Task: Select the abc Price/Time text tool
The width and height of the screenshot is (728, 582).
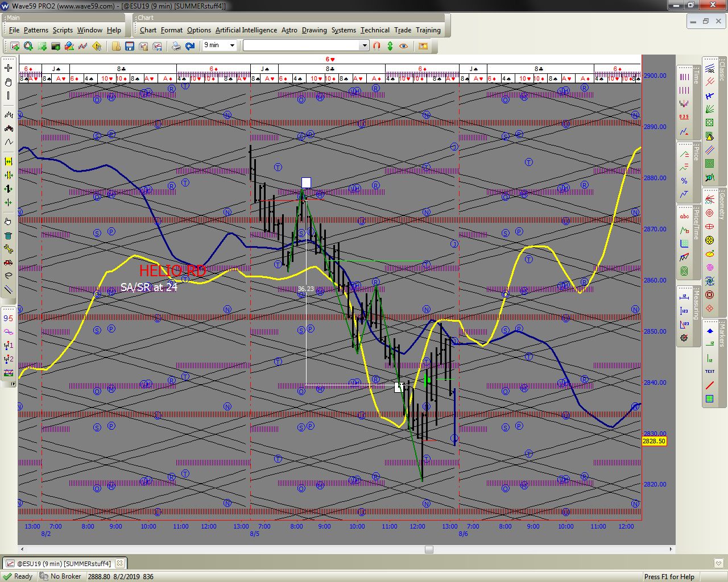Action: pyautogui.click(x=684, y=217)
